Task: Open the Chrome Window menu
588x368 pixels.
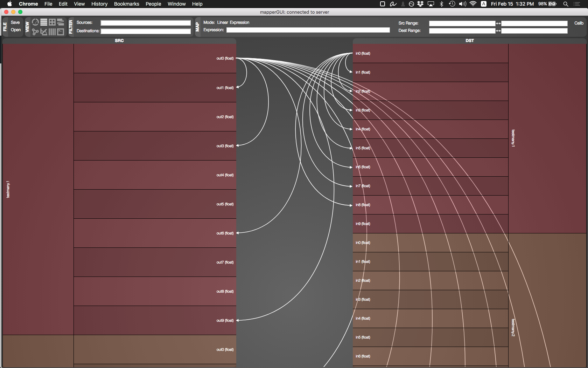Action: [x=176, y=4]
